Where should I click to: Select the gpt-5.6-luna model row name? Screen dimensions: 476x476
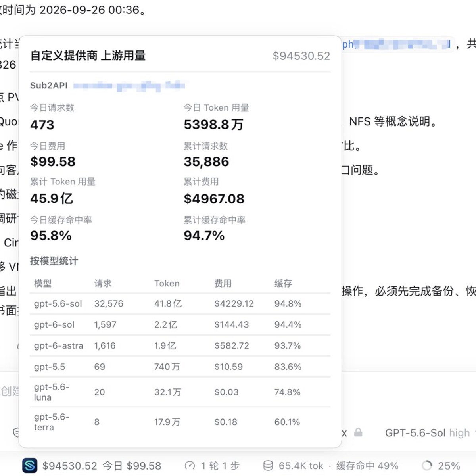(52, 392)
